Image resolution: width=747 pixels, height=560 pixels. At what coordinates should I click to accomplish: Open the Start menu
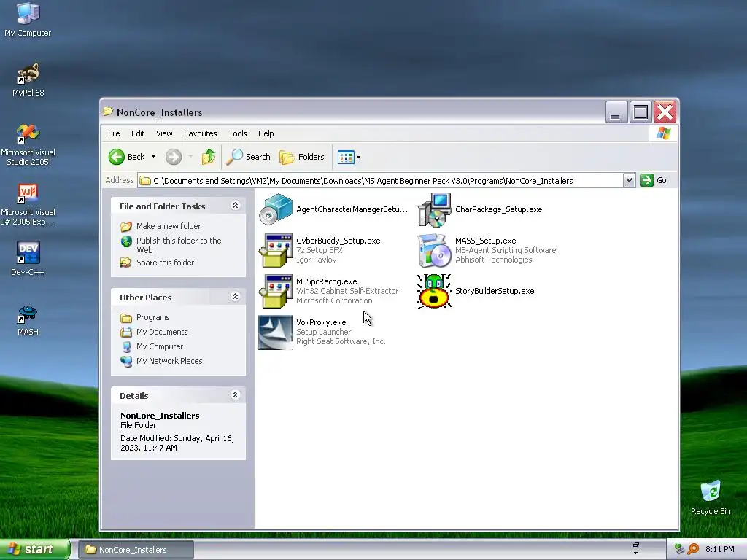[35, 550]
